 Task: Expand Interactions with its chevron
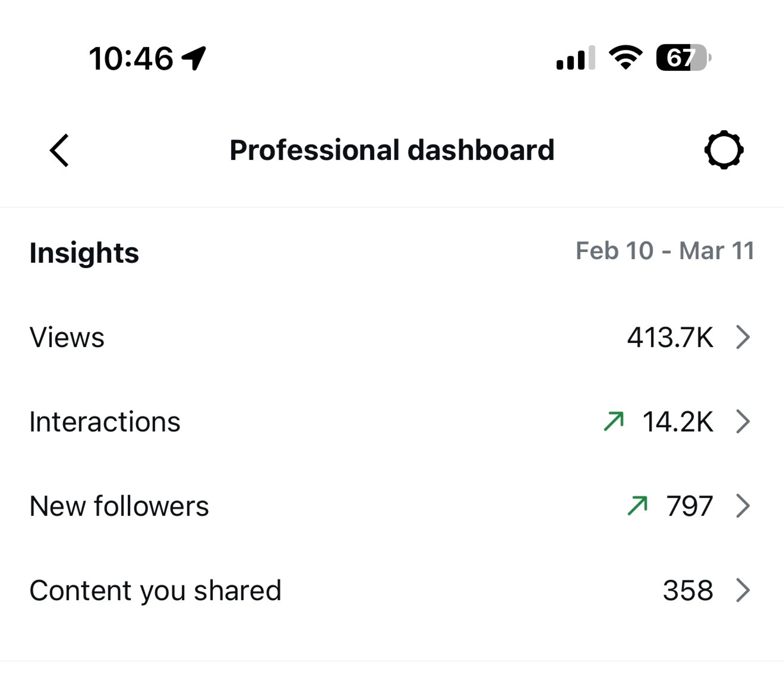[x=743, y=422]
